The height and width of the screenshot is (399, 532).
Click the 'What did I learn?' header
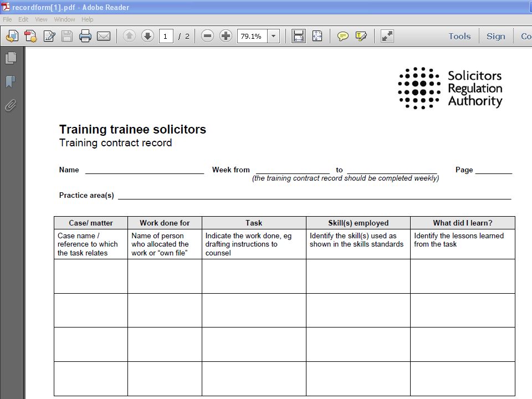[x=463, y=223]
